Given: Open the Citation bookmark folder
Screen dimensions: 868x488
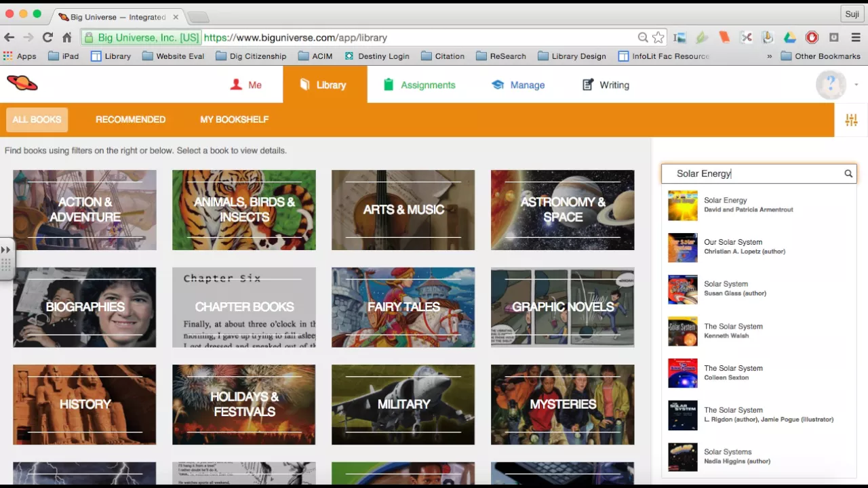Looking at the screenshot, I should click(443, 56).
